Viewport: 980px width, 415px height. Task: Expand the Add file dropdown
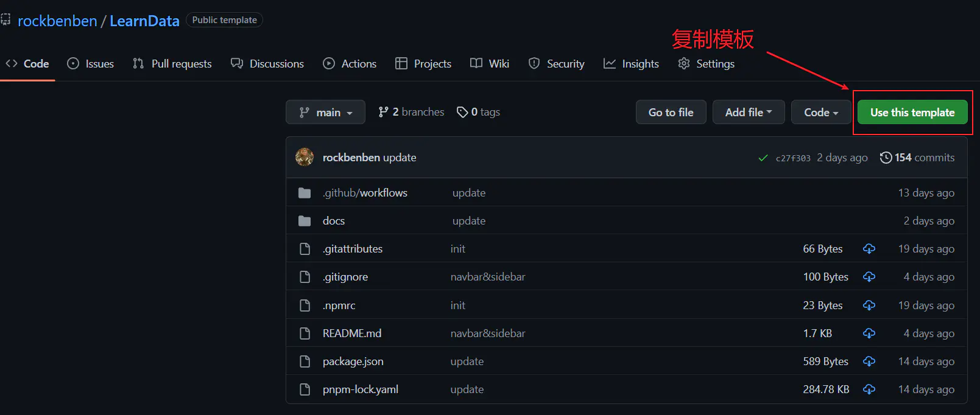(x=749, y=112)
